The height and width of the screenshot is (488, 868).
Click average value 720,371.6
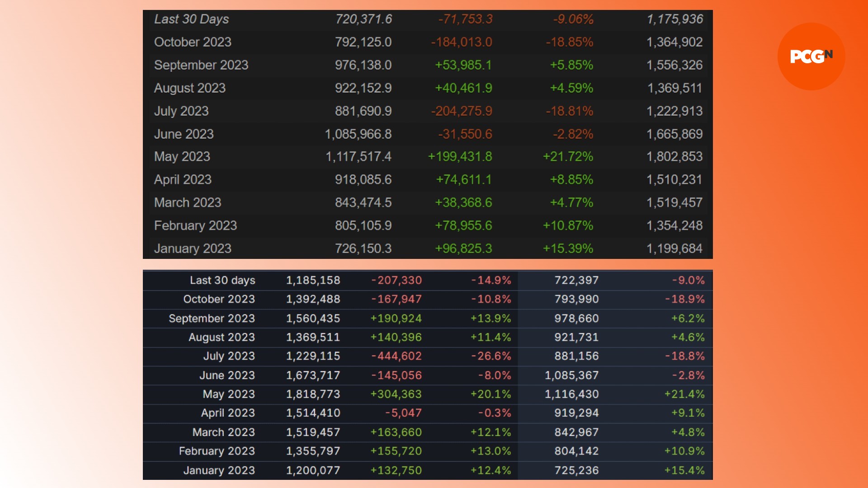(x=363, y=19)
